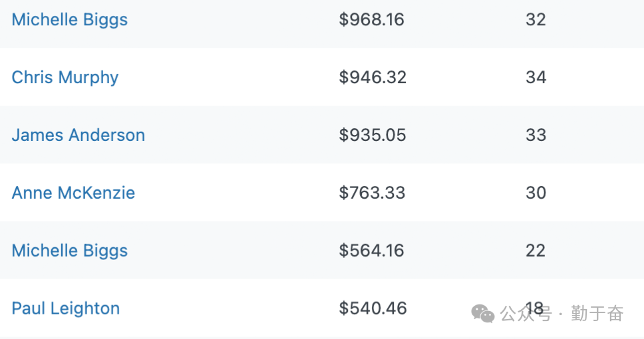Click the 勤于奋 watermark text
Image resolution: width=644 pixels, height=339 pixels.
coord(597,313)
